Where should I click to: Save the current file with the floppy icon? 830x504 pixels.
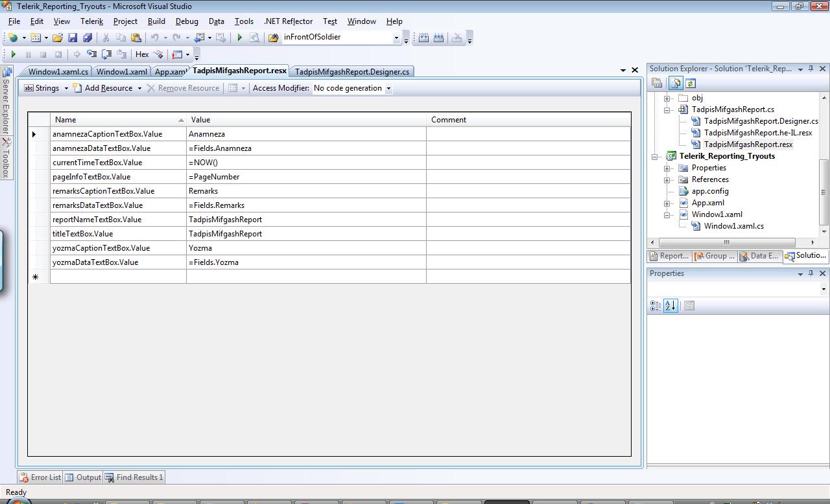point(73,38)
